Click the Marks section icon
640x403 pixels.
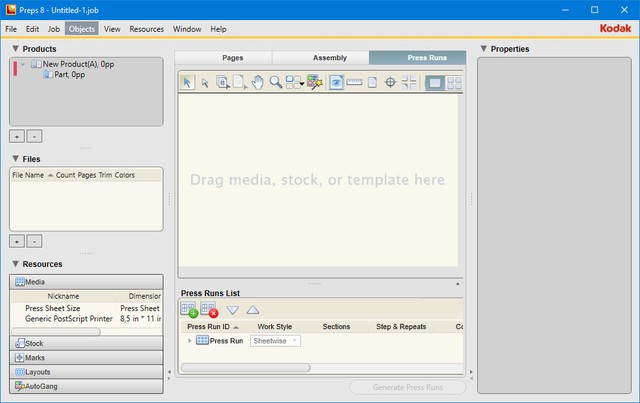(x=20, y=358)
